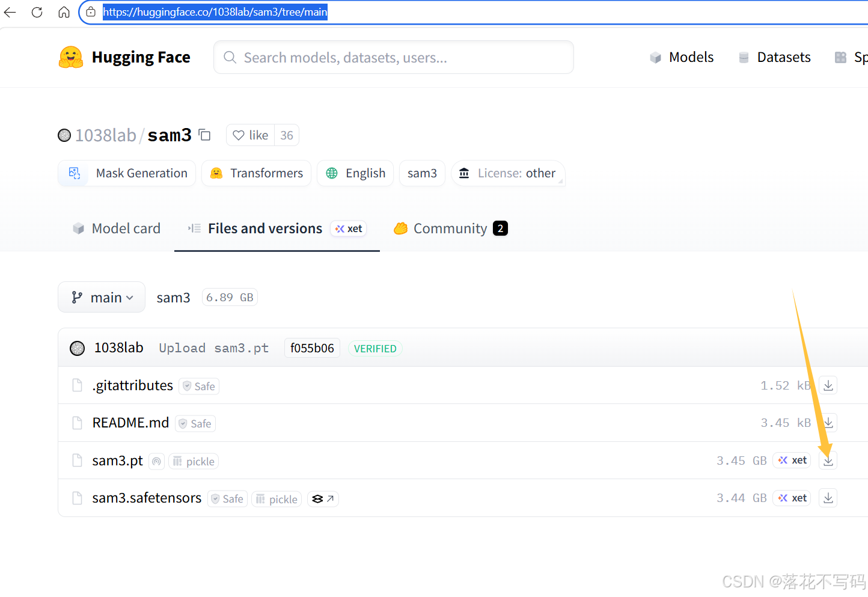Go to the browser home page icon
The height and width of the screenshot is (597, 868).
click(64, 12)
